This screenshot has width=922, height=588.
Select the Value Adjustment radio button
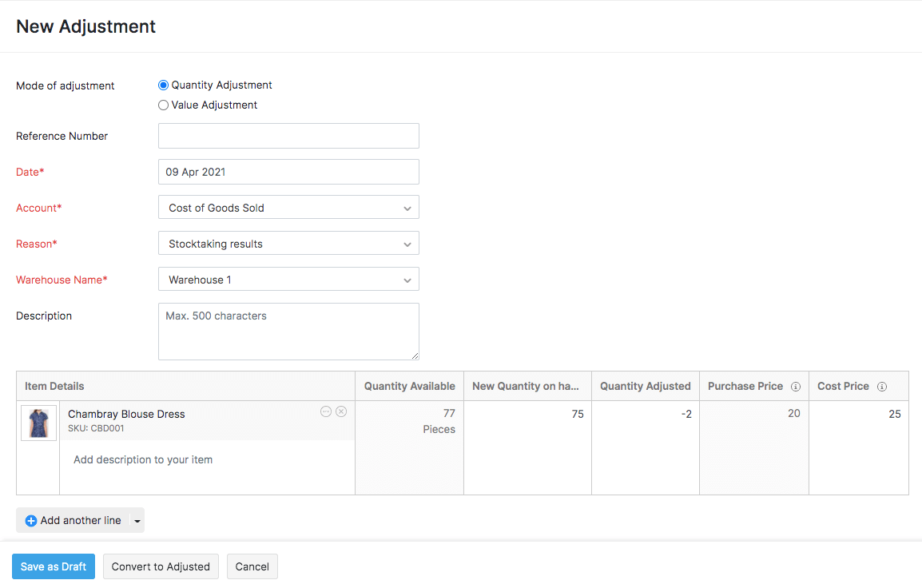coord(163,105)
